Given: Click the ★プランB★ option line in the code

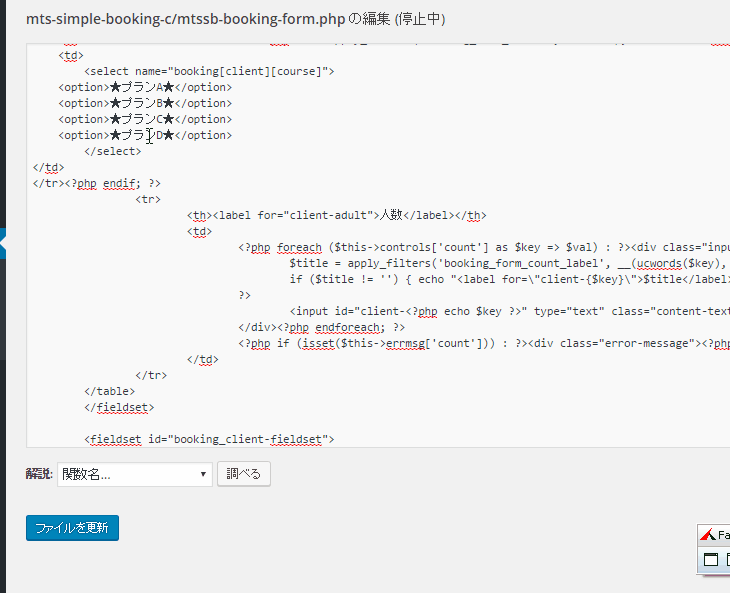Looking at the screenshot, I should click(x=145, y=103).
